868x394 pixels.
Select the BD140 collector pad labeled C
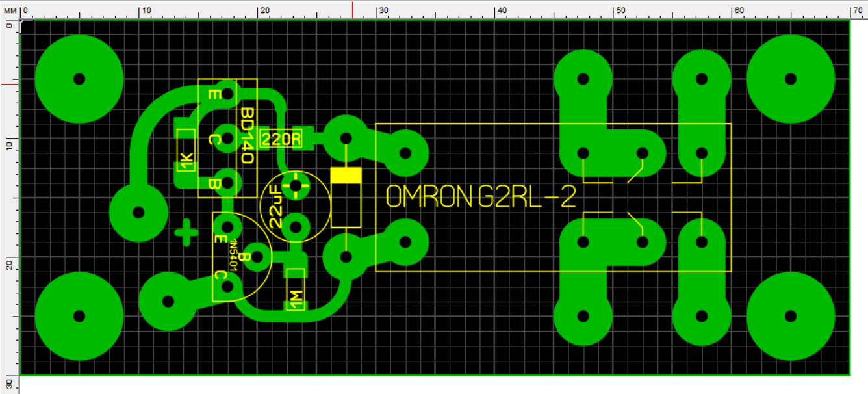click(x=227, y=138)
